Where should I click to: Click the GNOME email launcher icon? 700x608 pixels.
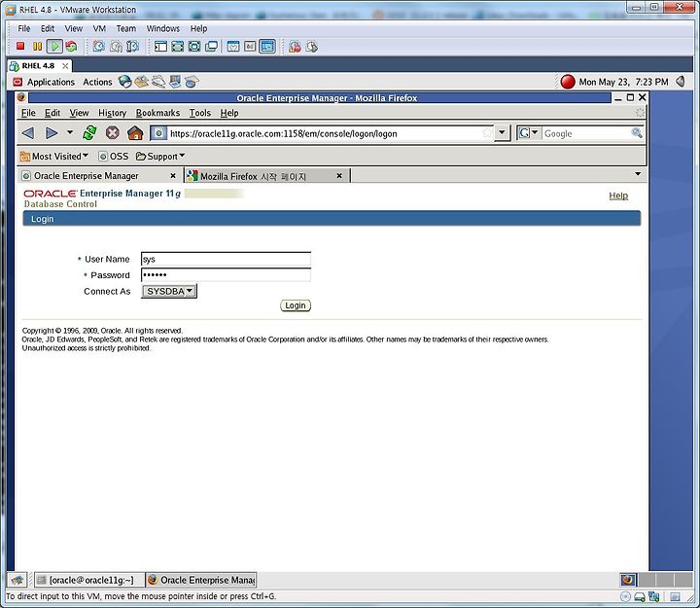click(x=142, y=82)
